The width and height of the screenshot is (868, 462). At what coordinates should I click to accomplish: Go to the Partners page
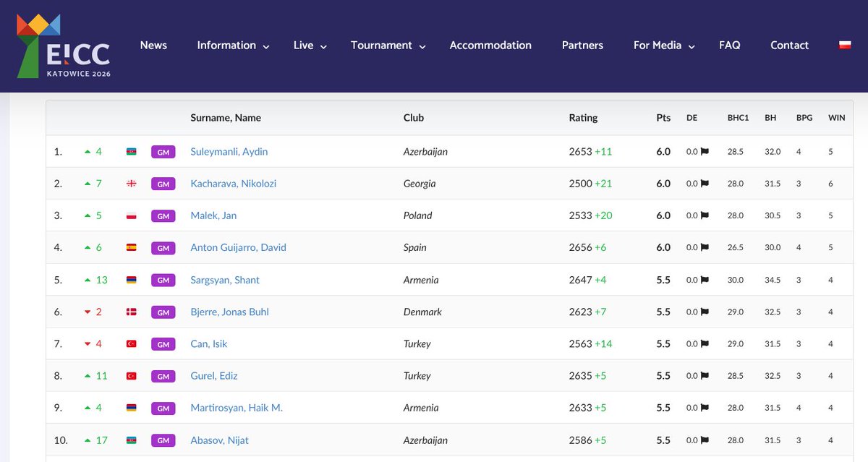[x=582, y=45]
